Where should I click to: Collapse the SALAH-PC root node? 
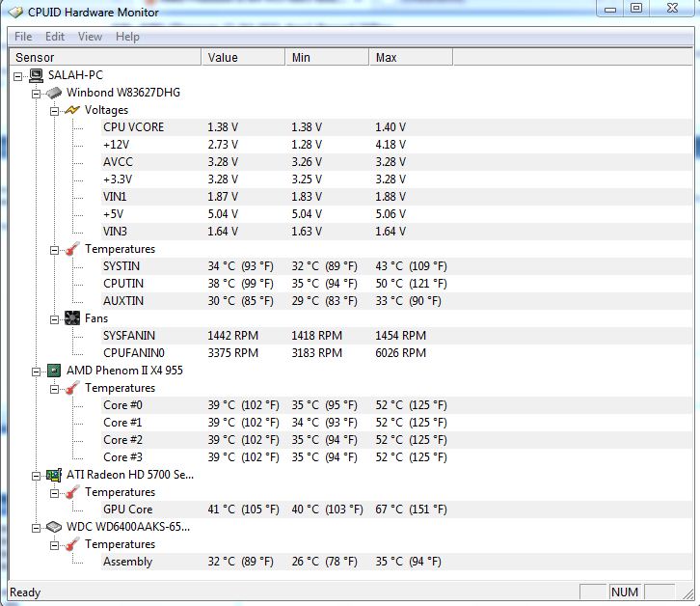point(18,76)
